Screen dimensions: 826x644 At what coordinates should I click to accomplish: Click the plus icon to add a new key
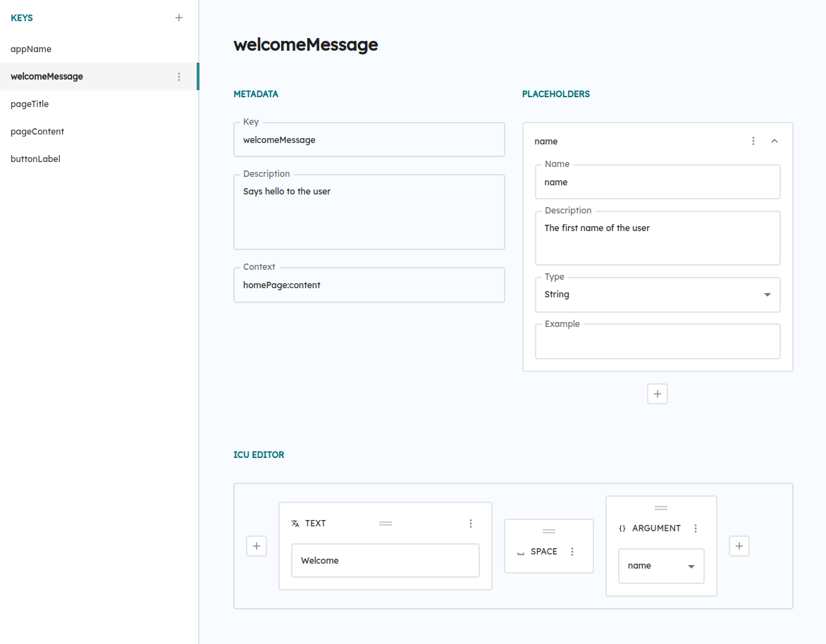coord(179,18)
